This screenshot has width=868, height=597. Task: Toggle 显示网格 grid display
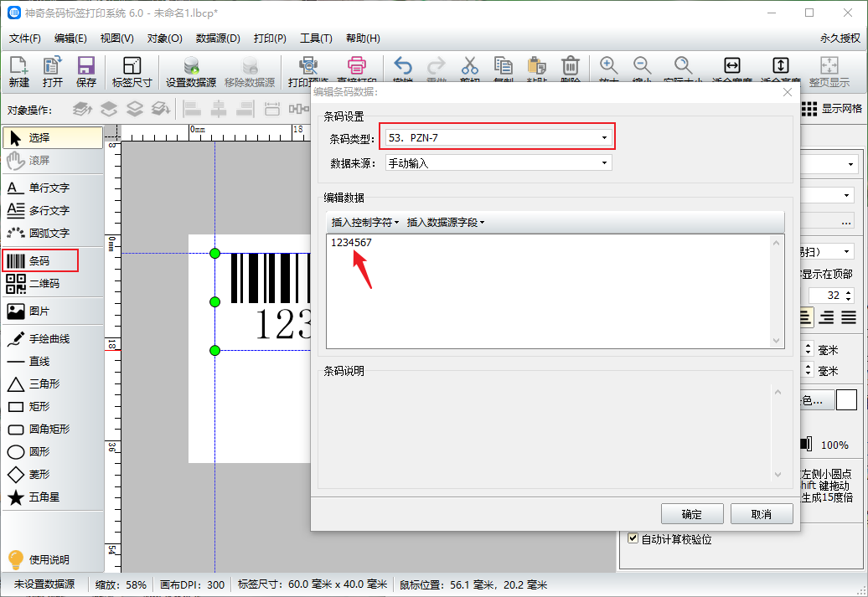[x=831, y=109]
